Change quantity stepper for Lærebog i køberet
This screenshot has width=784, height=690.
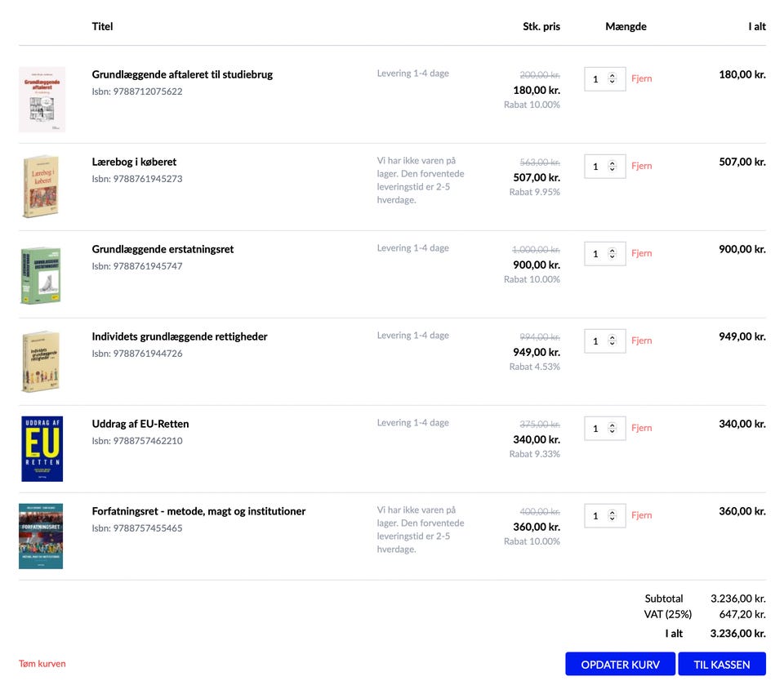point(612,167)
